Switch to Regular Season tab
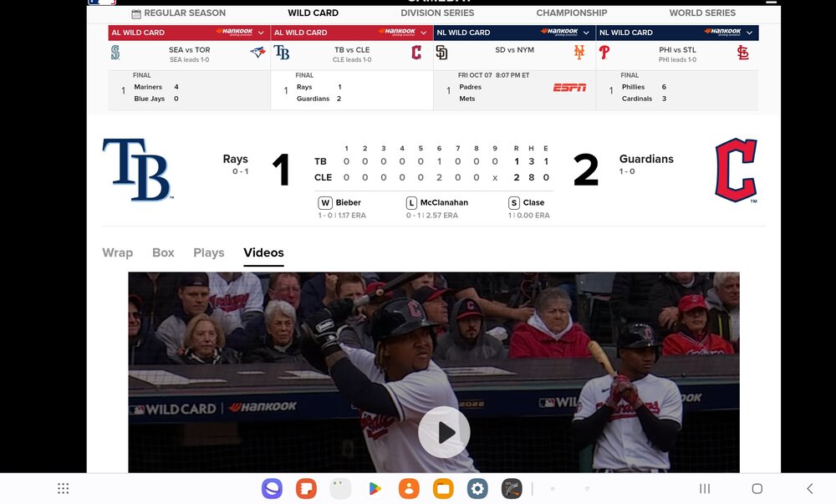This screenshot has width=836, height=504. [179, 13]
